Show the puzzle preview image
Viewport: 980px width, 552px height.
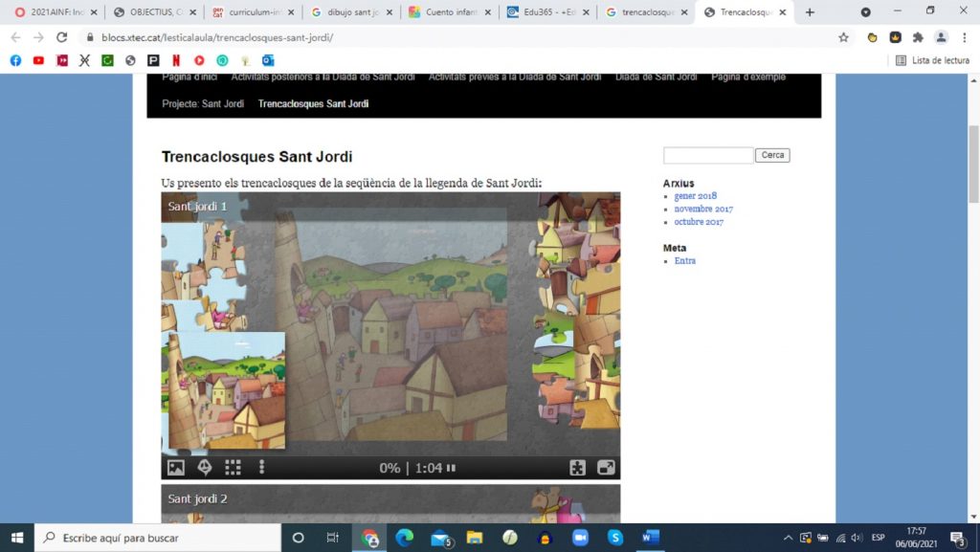coord(176,468)
